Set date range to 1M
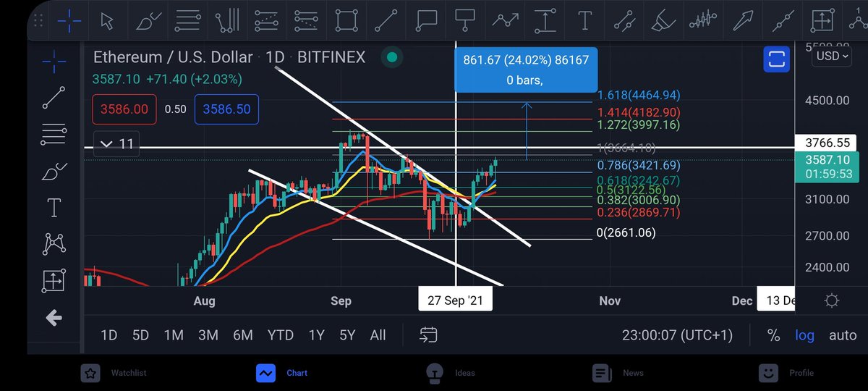The width and height of the screenshot is (868, 391). (174, 335)
